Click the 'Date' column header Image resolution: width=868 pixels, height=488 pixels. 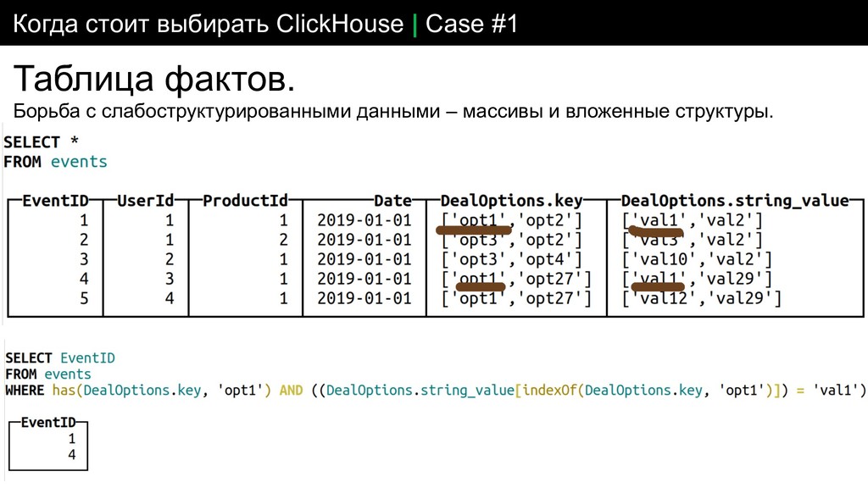(393, 200)
